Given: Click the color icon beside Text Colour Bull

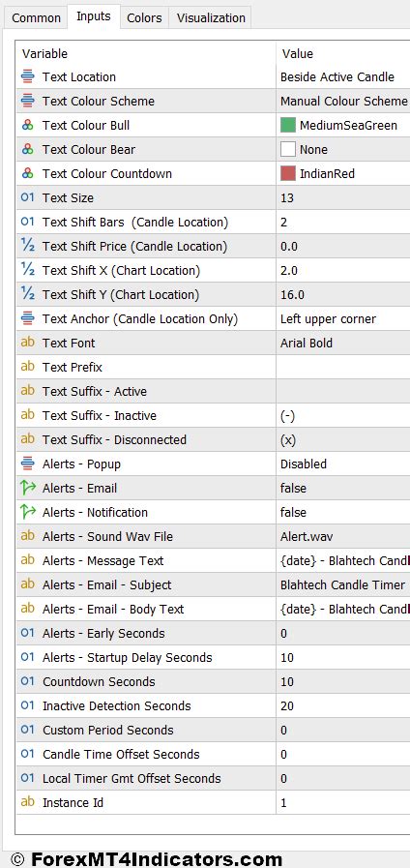Looking at the screenshot, I should click(28, 125).
